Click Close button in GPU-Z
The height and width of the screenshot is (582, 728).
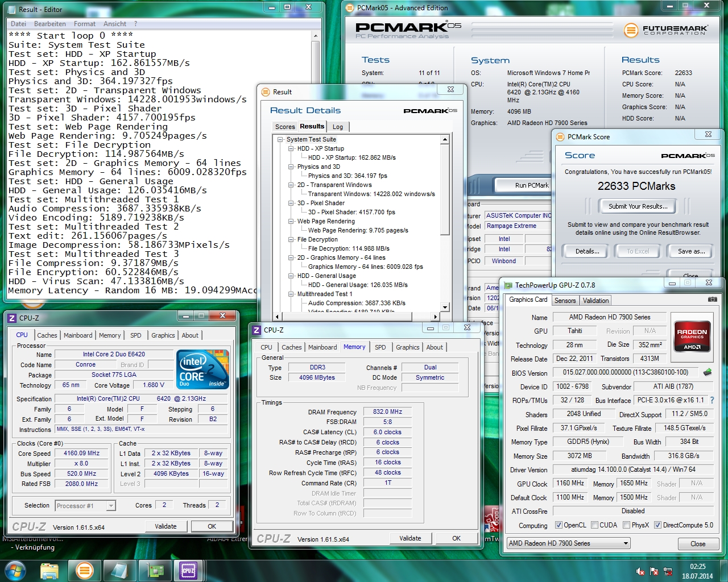(698, 544)
